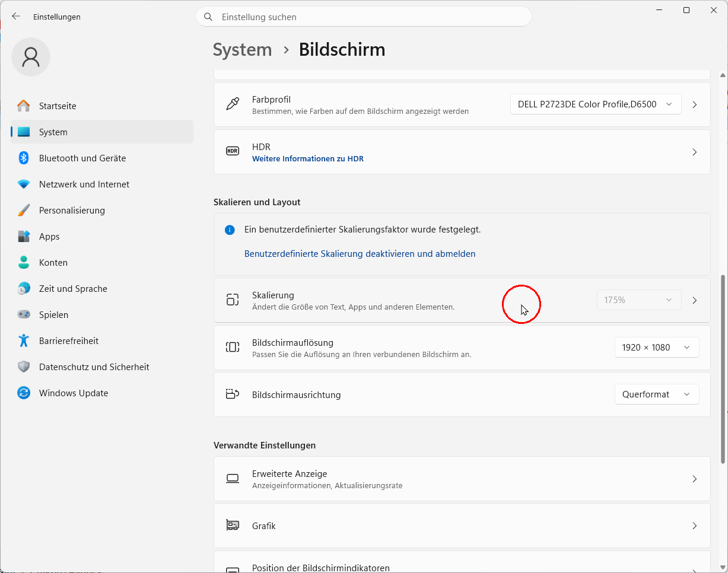Click the magnifier icon in the search box
Image resolution: width=728 pixels, height=573 pixels.
click(x=208, y=17)
